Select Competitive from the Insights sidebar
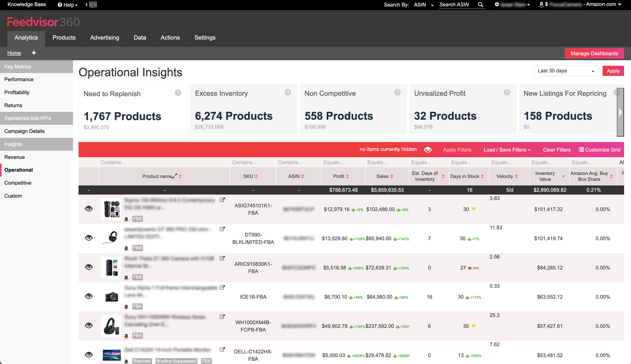The image size is (631, 364). (x=17, y=183)
